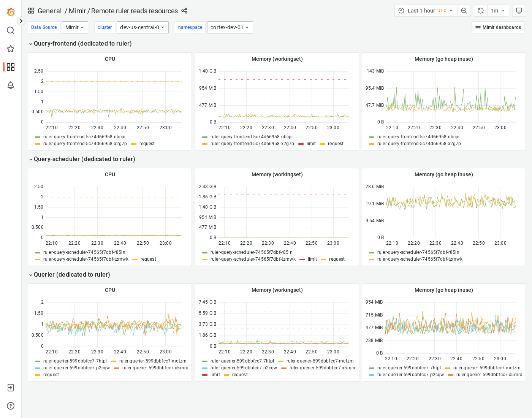Enable kiosk mode with the monitor icon
Screen dimensions: 532x418
[519, 11]
